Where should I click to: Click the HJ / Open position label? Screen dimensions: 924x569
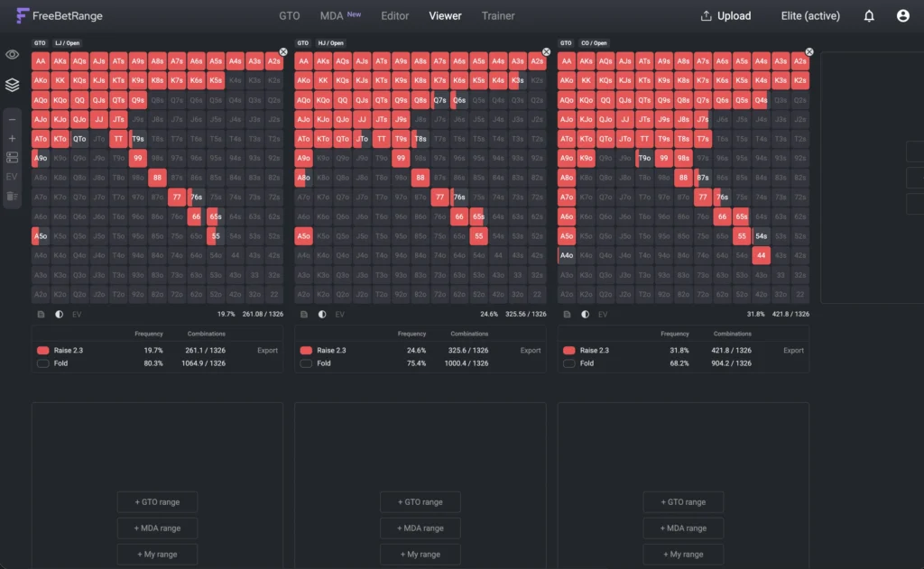330,42
